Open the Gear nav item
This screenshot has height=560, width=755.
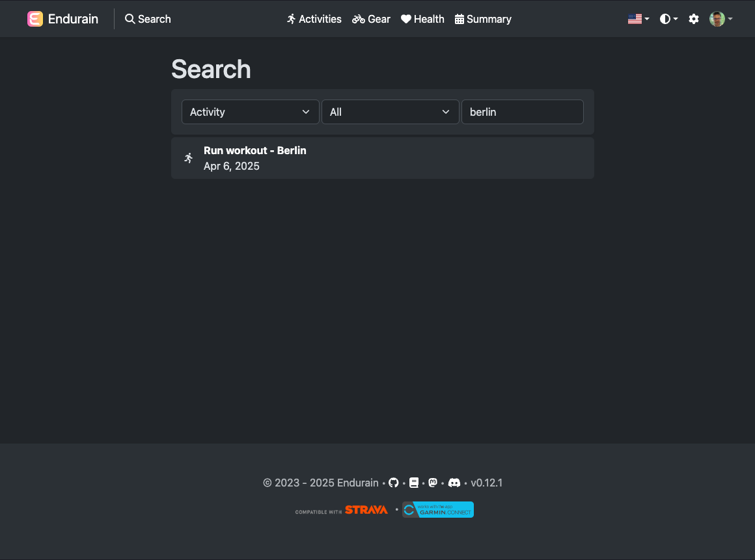point(371,20)
